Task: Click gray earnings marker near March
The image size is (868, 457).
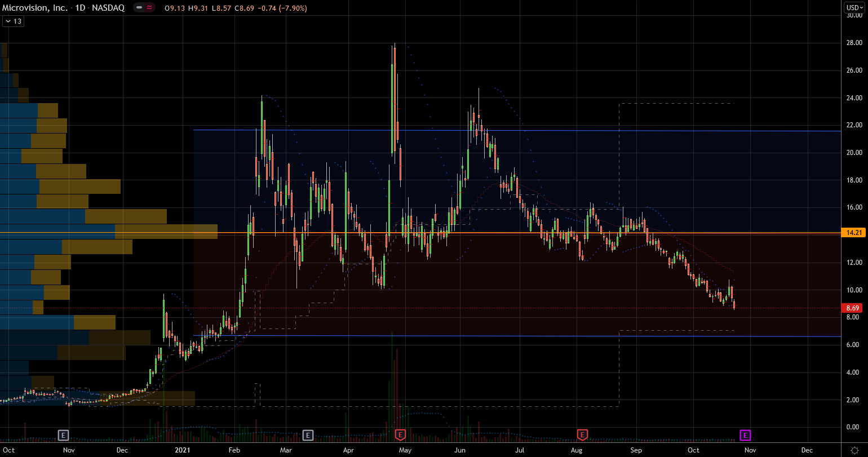Action: point(308,434)
